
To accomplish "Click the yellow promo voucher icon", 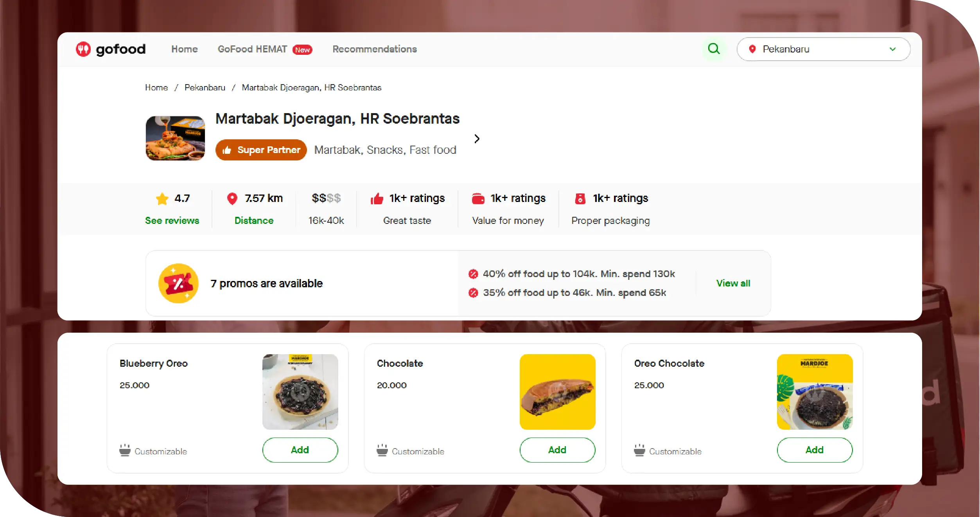I will click(x=178, y=283).
